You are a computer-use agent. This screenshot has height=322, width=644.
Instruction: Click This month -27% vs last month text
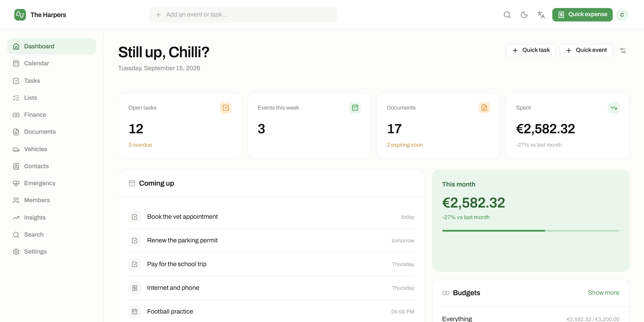(x=466, y=218)
